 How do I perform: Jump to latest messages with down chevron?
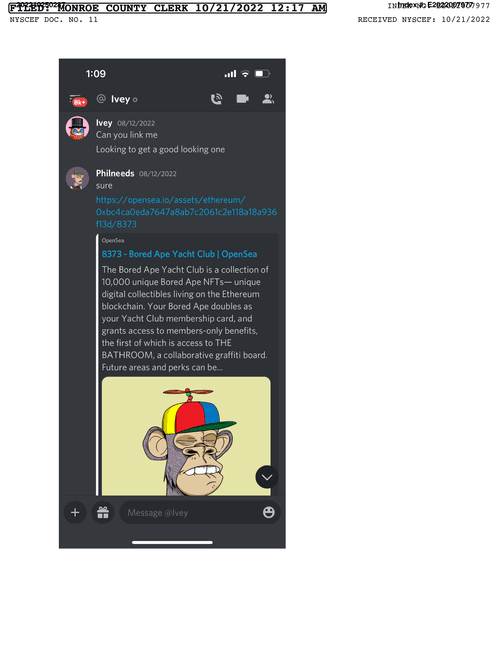(267, 477)
